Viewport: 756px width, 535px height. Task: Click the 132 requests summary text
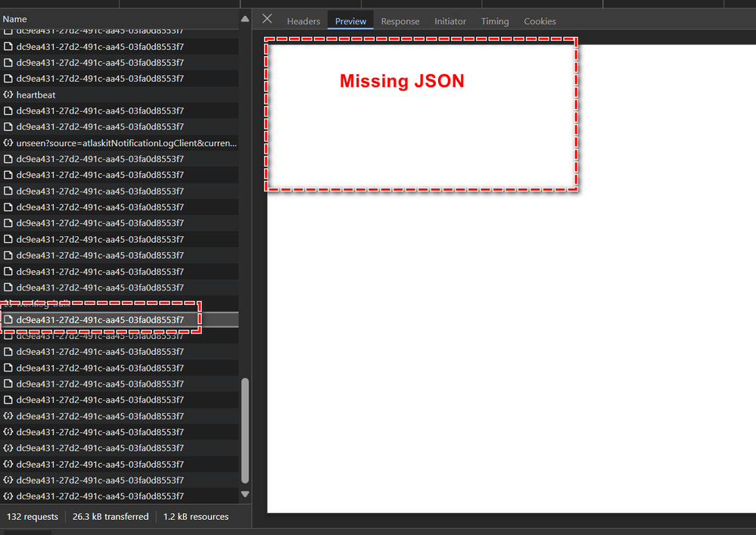(x=33, y=516)
